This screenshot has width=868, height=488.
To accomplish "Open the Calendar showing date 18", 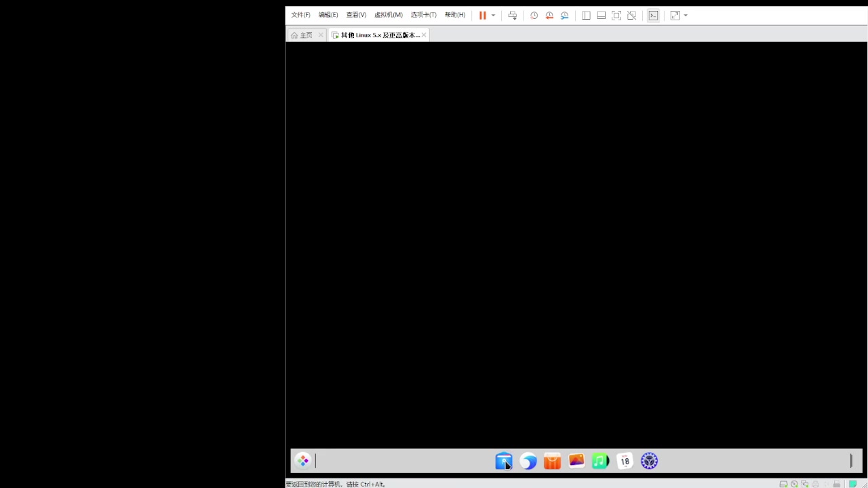I will [624, 461].
